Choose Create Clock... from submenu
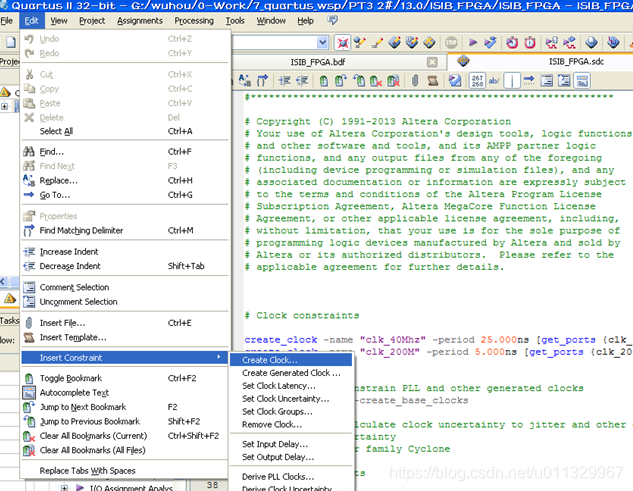The height and width of the screenshot is (491, 633). (291, 360)
